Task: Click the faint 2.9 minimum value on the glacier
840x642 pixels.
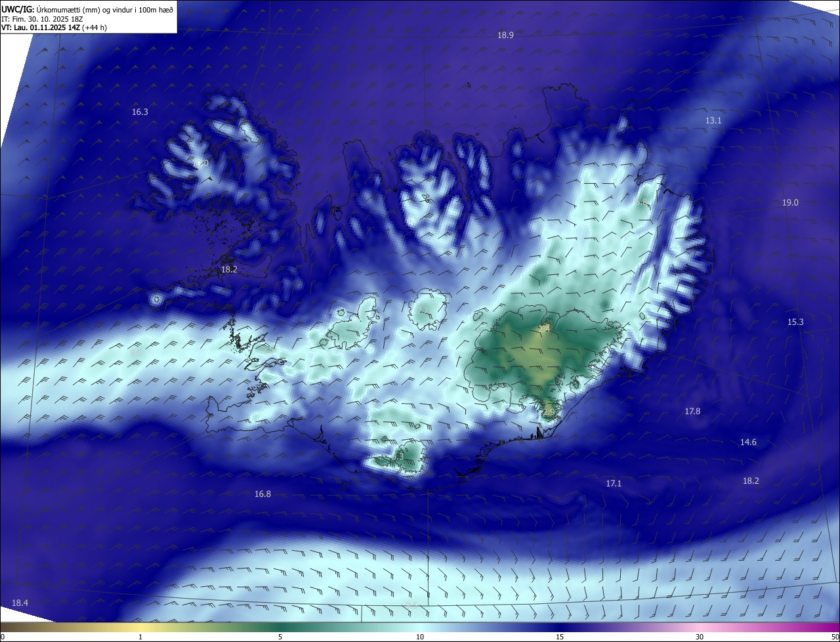Action: coord(548,412)
